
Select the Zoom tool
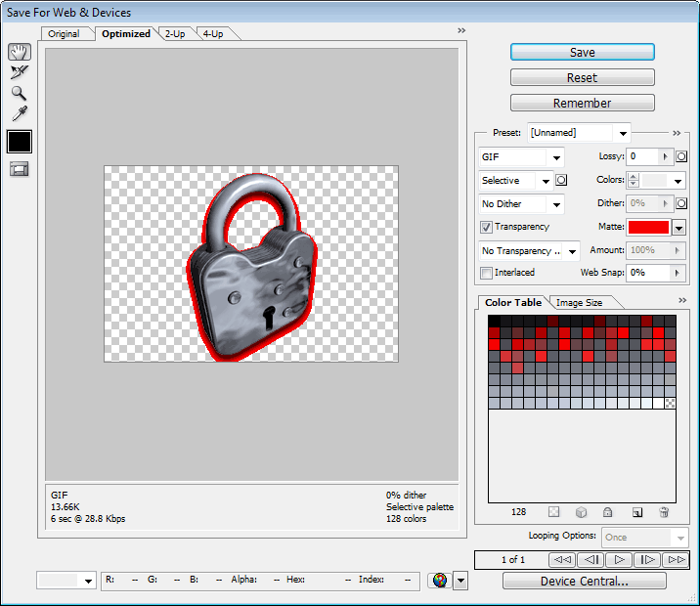[x=19, y=93]
